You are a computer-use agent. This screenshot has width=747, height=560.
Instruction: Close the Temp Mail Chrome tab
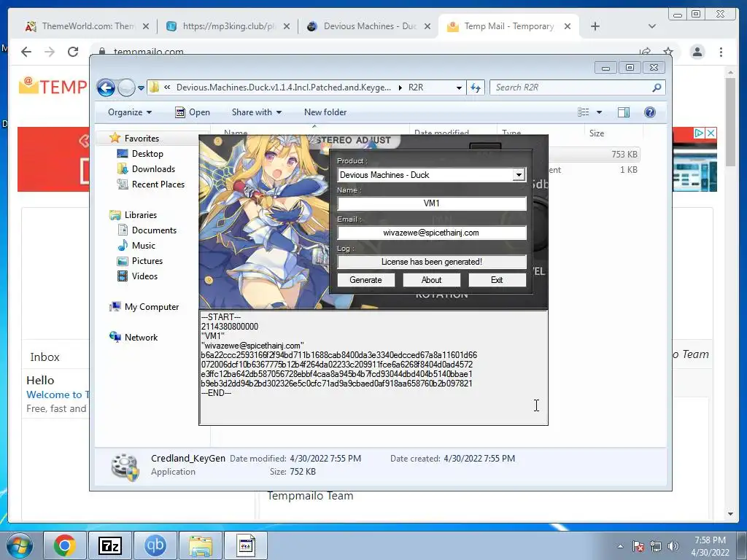click(568, 27)
